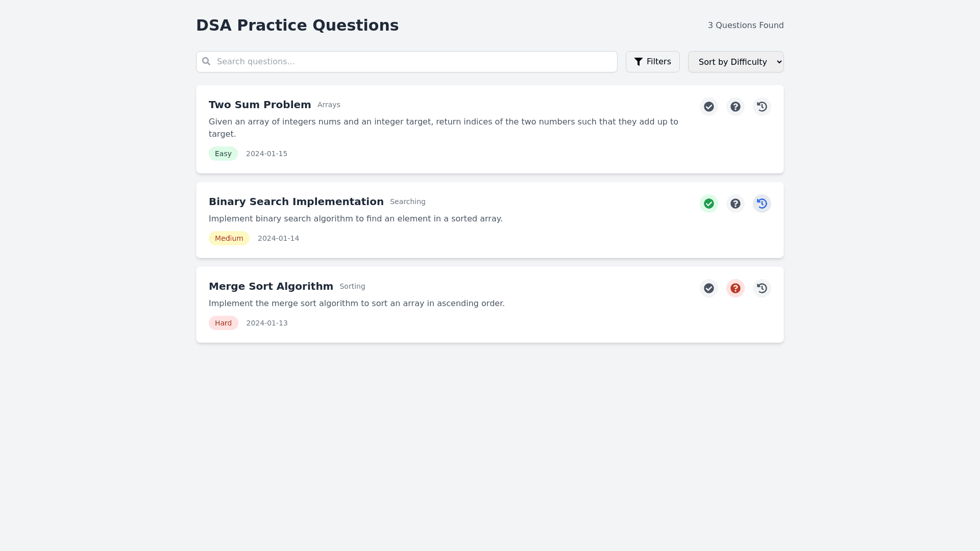Click the Easy difficulty badge
Viewport: 980px width, 551px height.
tap(223, 154)
